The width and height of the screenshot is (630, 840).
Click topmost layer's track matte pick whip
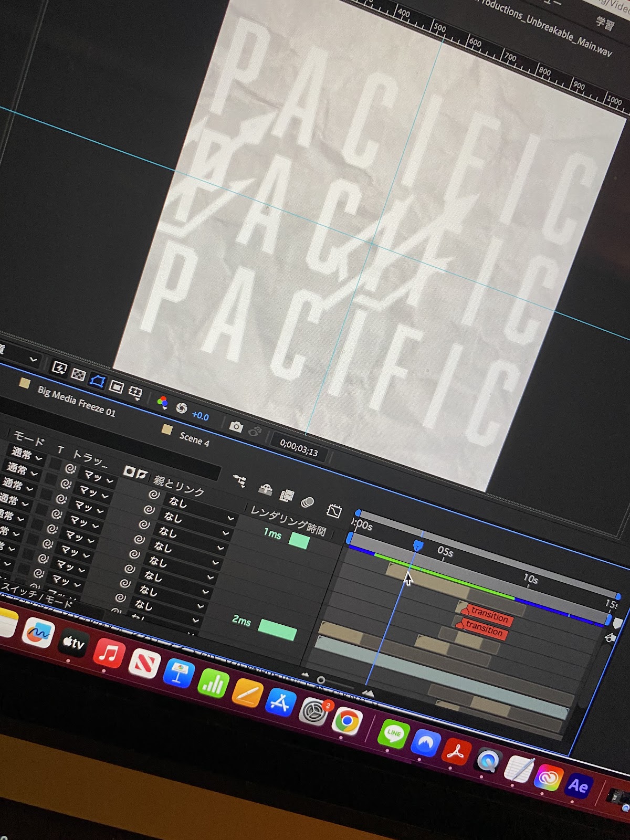(x=70, y=468)
